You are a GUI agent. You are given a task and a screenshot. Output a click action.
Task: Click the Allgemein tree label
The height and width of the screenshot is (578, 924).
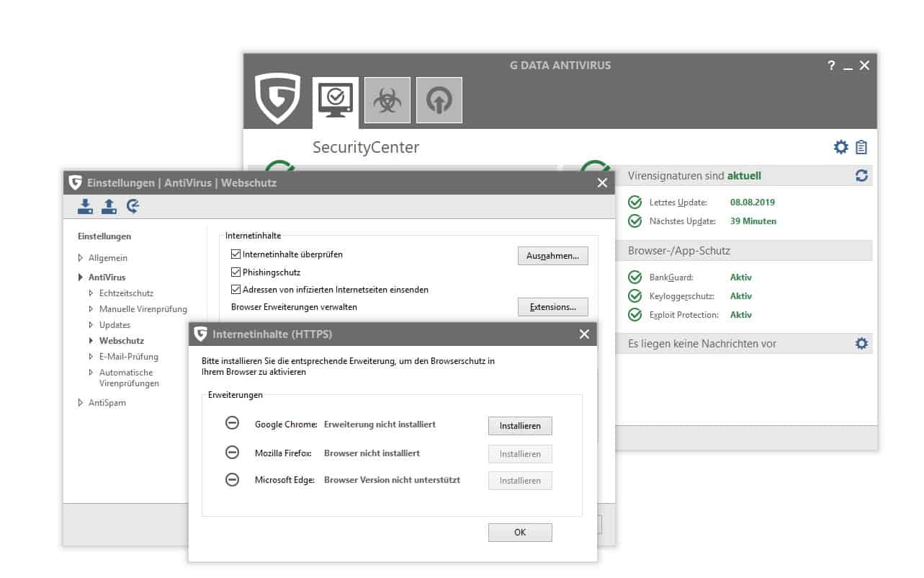coord(108,258)
